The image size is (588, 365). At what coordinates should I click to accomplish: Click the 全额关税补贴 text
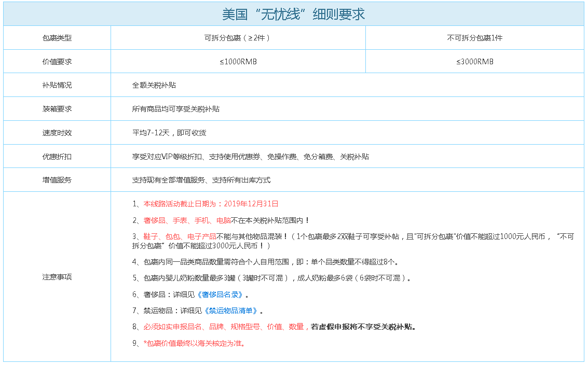(154, 85)
